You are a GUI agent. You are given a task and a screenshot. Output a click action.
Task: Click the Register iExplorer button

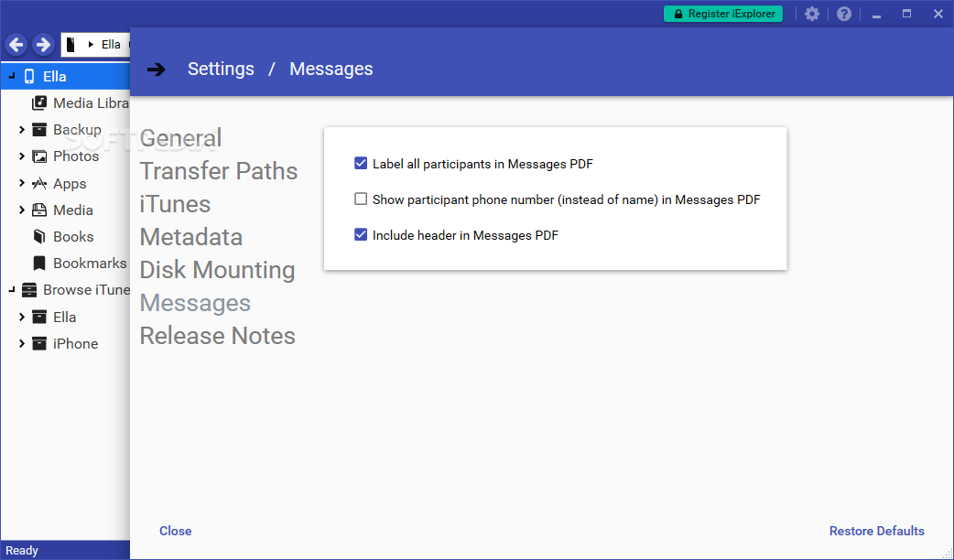point(723,14)
